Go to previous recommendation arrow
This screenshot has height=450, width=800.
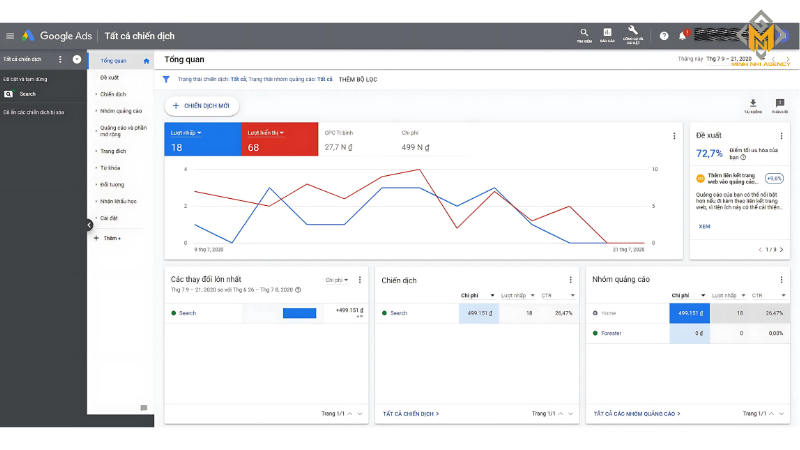(x=760, y=249)
